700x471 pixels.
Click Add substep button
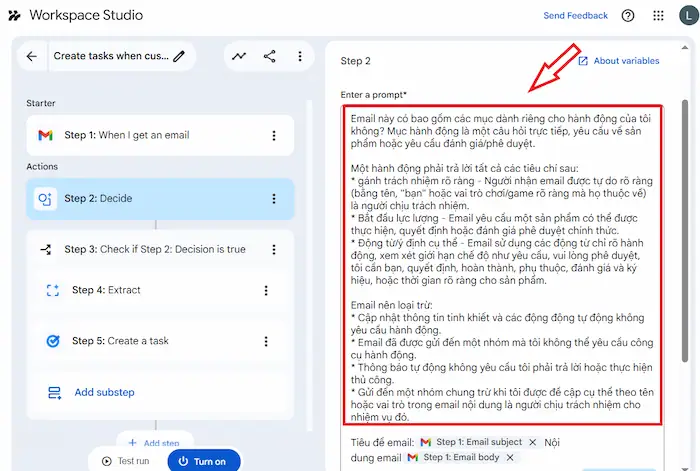(104, 392)
